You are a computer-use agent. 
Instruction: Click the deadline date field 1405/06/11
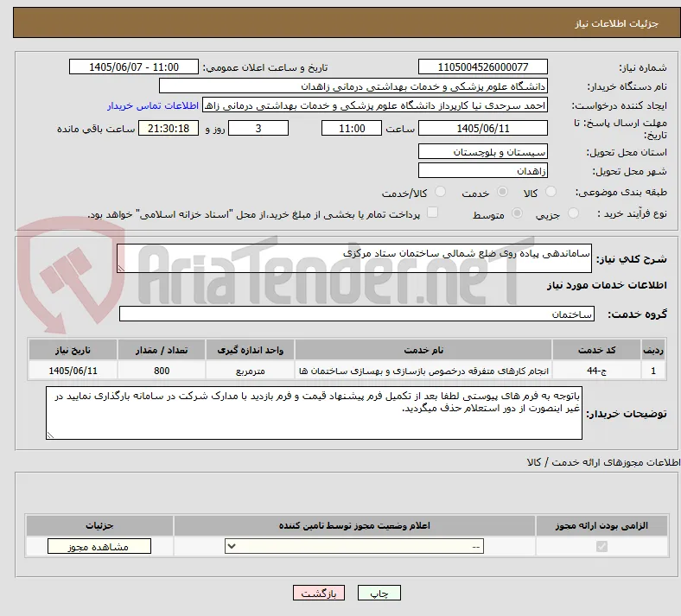483,128
